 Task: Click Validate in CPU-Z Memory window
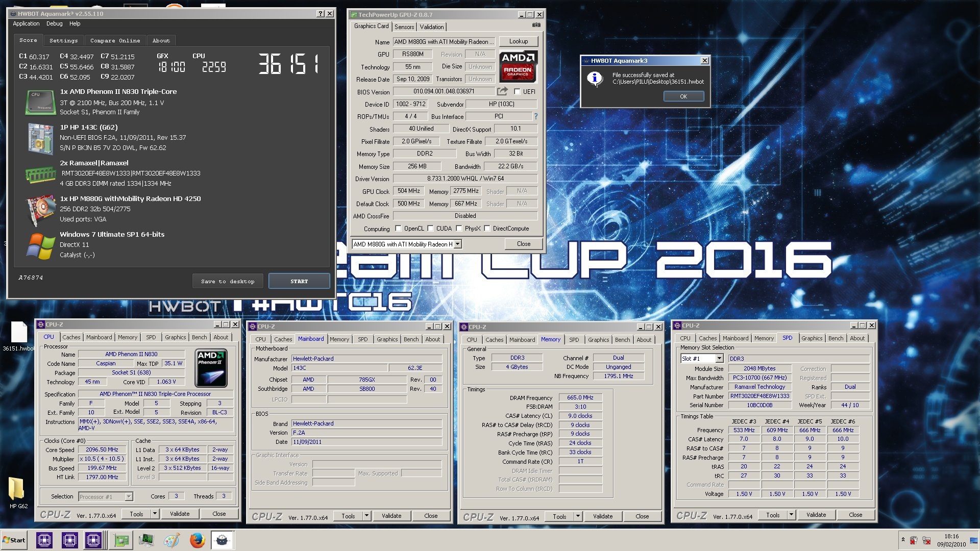(x=603, y=516)
